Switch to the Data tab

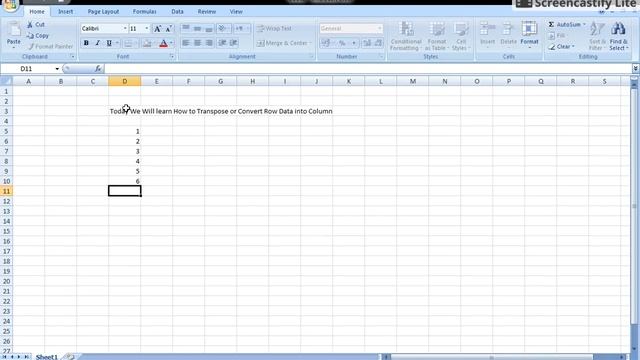pyautogui.click(x=177, y=12)
